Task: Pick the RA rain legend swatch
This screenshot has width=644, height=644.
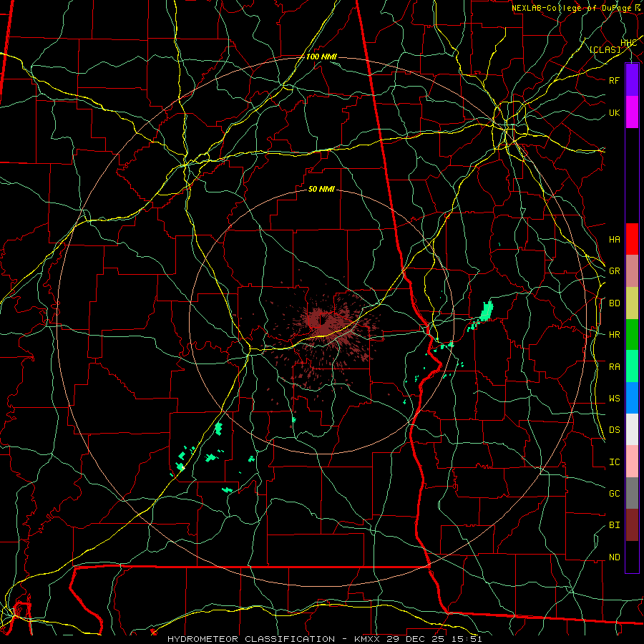Action: 632,366
